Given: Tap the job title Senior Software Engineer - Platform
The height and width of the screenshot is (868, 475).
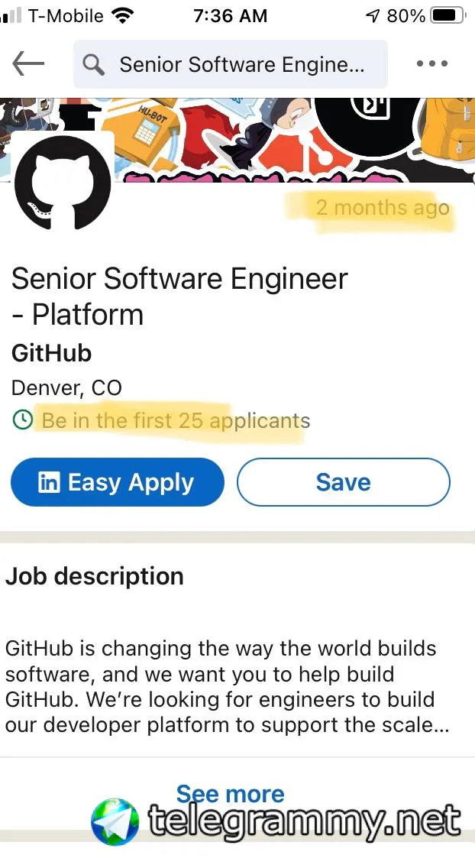Looking at the screenshot, I should [x=179, y=296].
